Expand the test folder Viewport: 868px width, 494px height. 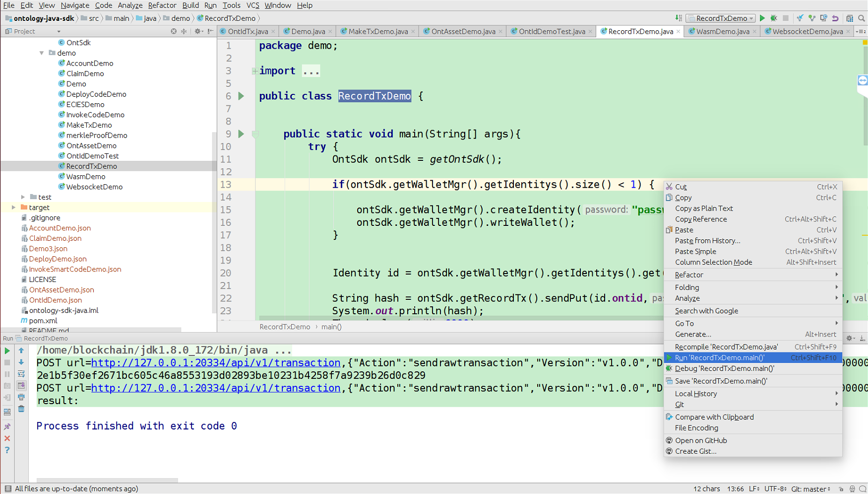tap(23, 197)
